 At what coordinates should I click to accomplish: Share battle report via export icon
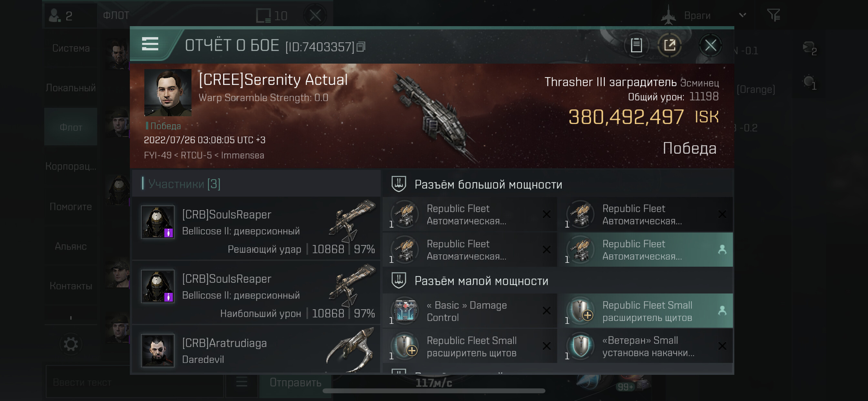pyautogui.click(x=669, y=45)
